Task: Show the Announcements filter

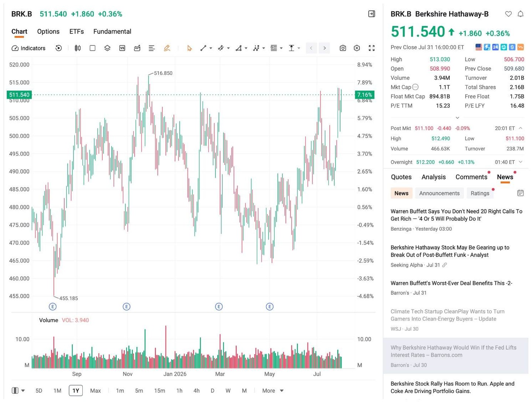Action: point(439,193)
